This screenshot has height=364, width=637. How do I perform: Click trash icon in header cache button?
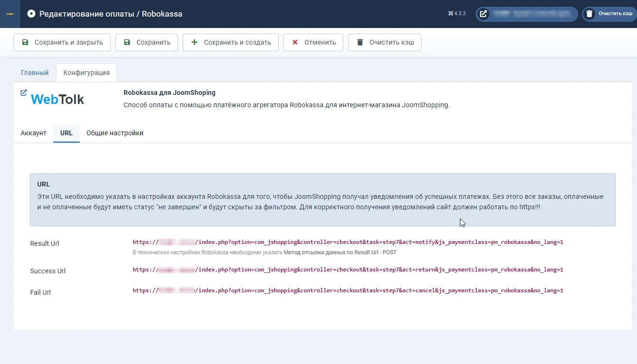tap(589, 14)
